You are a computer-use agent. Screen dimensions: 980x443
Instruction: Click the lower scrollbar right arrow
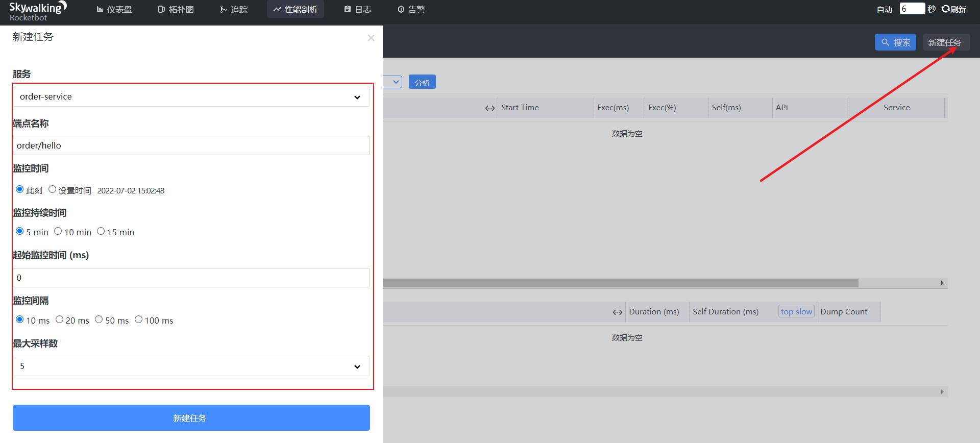[x=942, y=391]
